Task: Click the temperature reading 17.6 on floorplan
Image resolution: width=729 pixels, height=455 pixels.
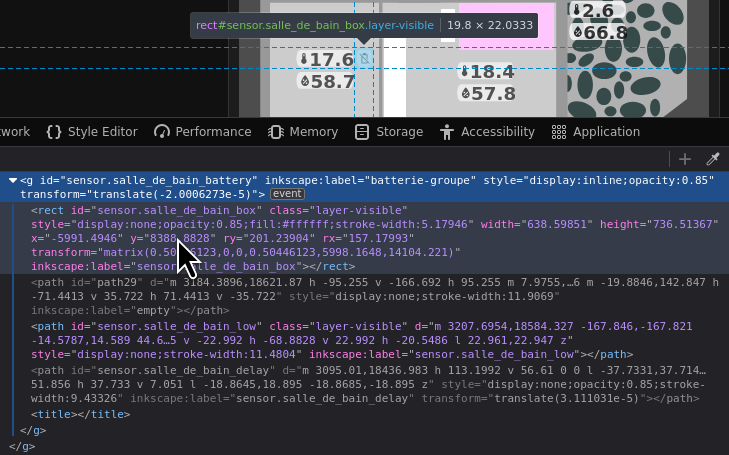Action: pyautogui.click(x=331, y=59)
